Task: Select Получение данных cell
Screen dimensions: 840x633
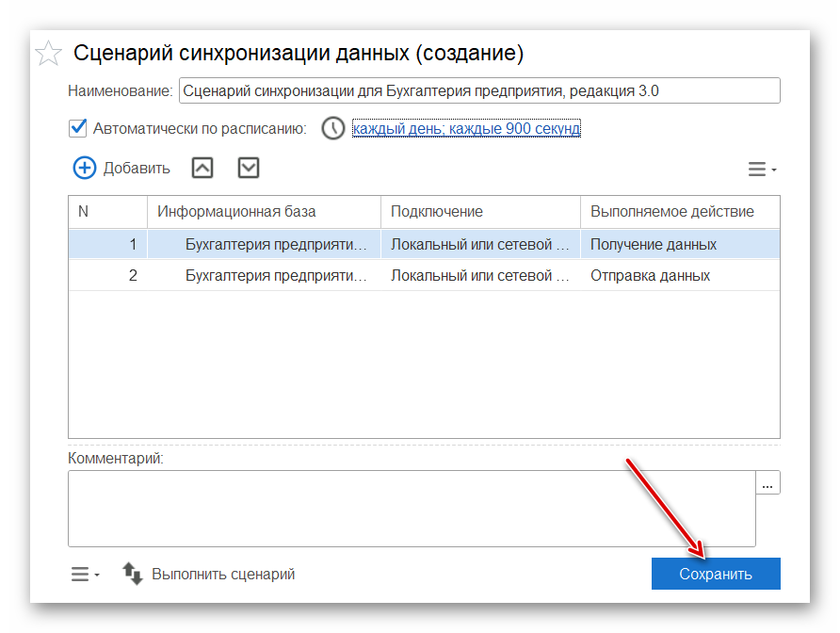Action: pyautogui.click(x=680, y=244)
